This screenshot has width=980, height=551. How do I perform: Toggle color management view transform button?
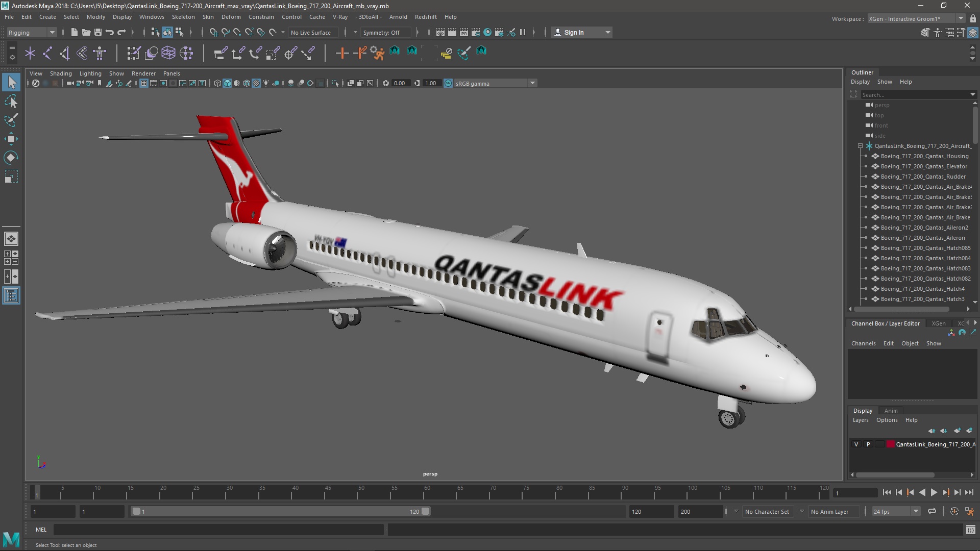click(x=448, y=83)
